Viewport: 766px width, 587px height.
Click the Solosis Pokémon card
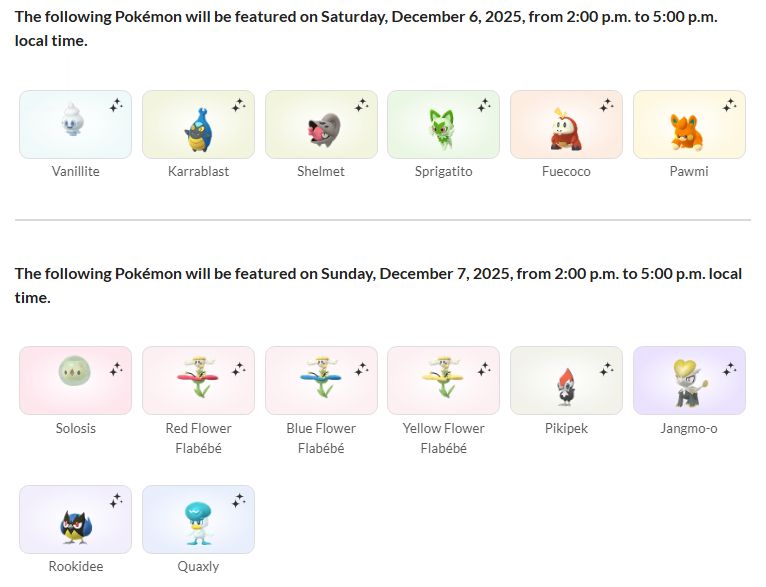(x=75, y=380)
